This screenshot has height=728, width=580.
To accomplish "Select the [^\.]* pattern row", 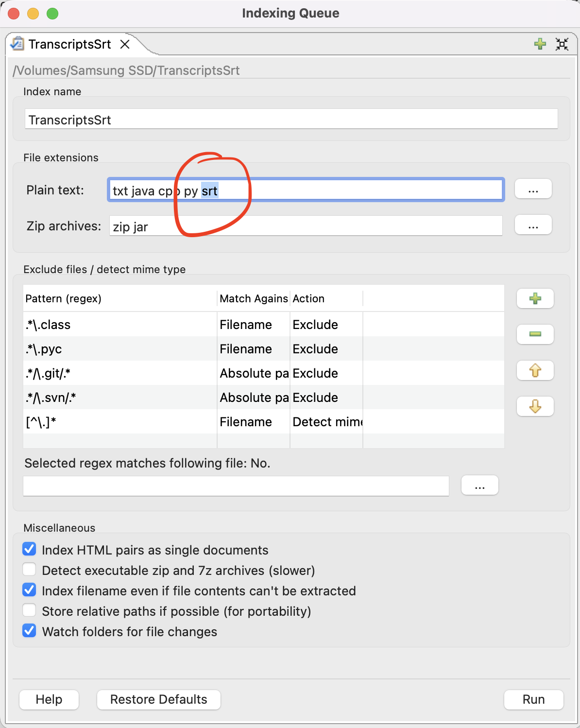I will [x=264, y=421].
